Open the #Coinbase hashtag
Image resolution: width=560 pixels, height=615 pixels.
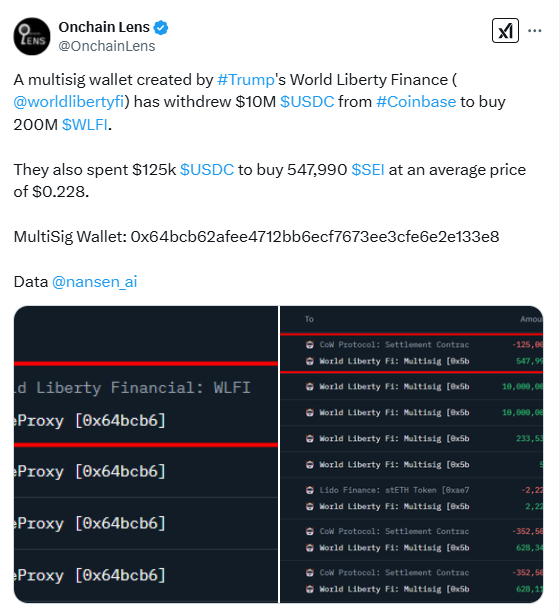(x=416, y=102)
